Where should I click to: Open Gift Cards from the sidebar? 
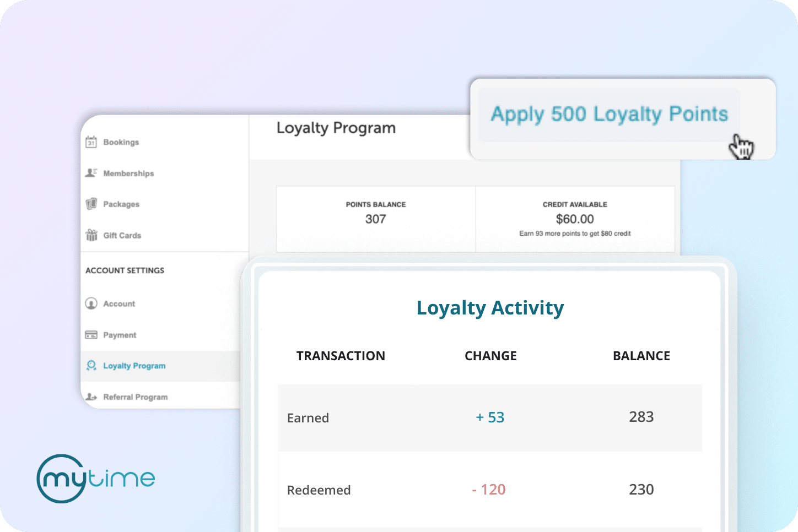click(122, 236)
